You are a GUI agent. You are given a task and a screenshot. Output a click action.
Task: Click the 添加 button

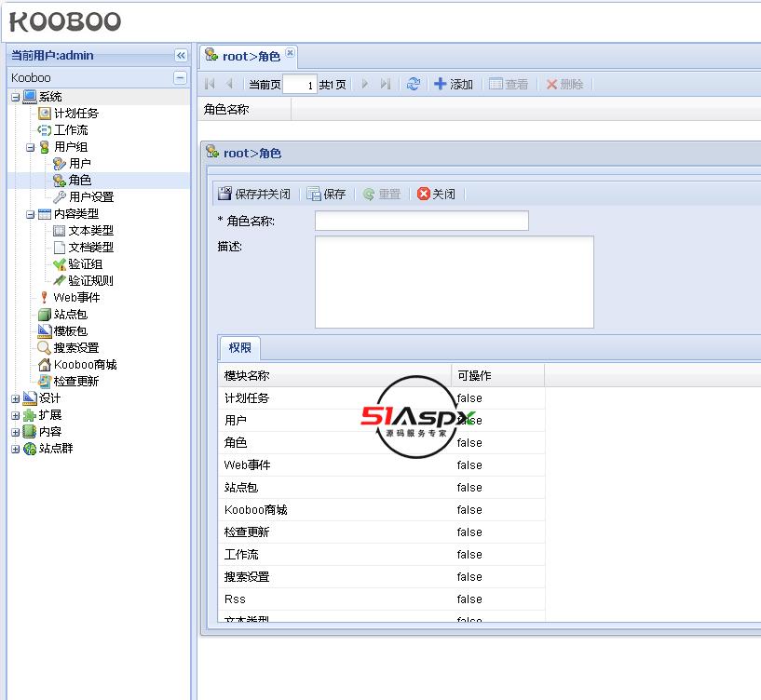[x=454, y=84]
